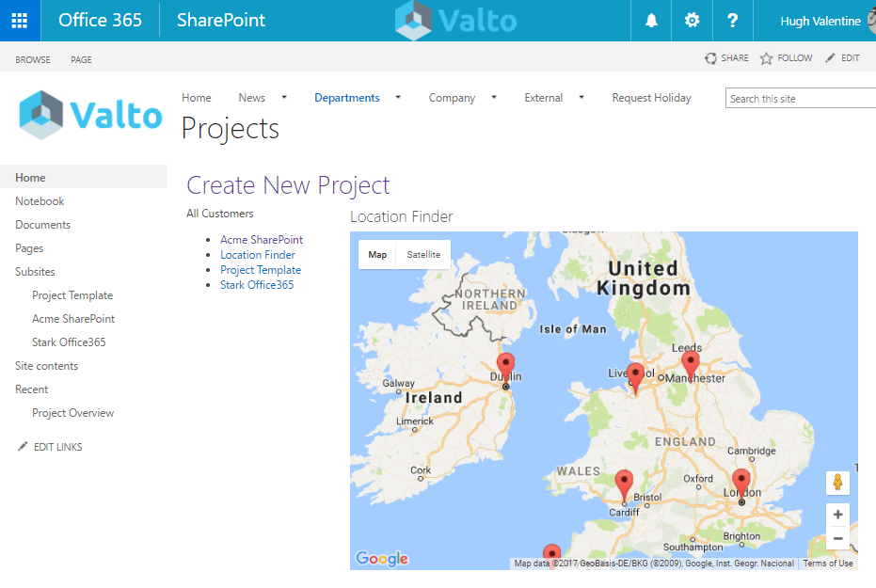
Task: Zoom into the map with plus icon
Action: coord(836,515)
